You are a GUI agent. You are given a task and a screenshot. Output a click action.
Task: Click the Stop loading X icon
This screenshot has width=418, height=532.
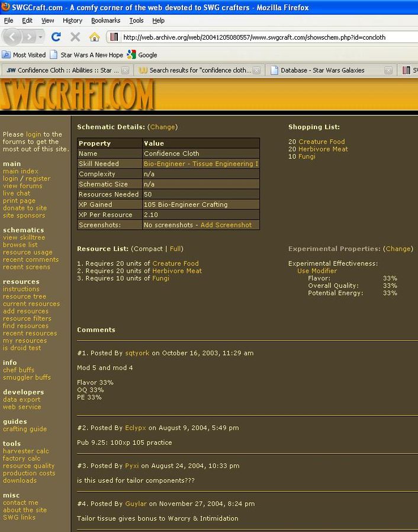[75, 37]
